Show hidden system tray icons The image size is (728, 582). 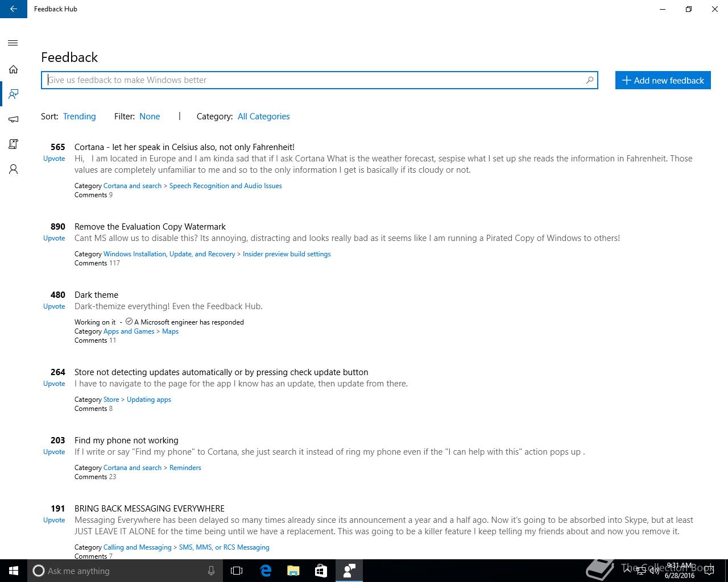pyautogui.click(x=627, y=571)
